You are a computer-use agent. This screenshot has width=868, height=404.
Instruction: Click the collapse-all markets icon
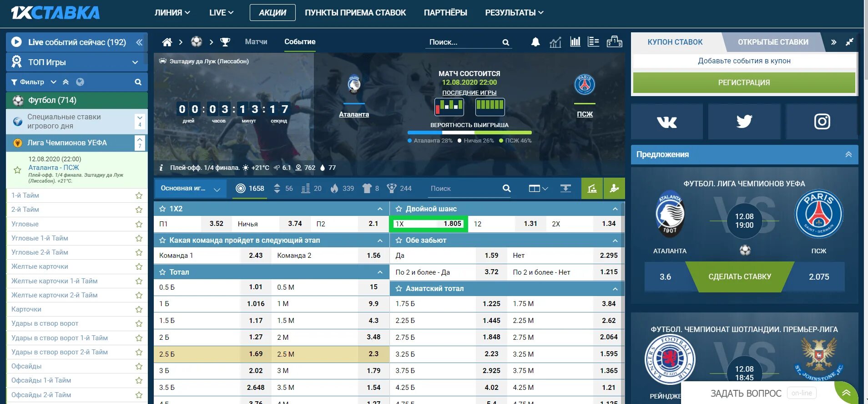pyautogui.click(x=565, y=188)
